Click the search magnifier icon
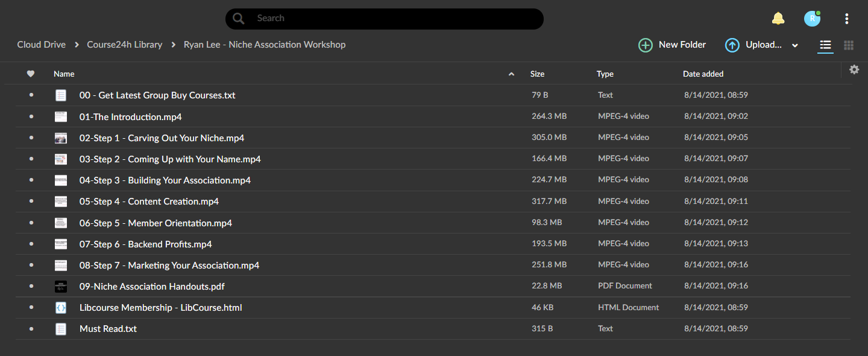Viewport: 868px width, 356px height. click(x=239, y=19)
